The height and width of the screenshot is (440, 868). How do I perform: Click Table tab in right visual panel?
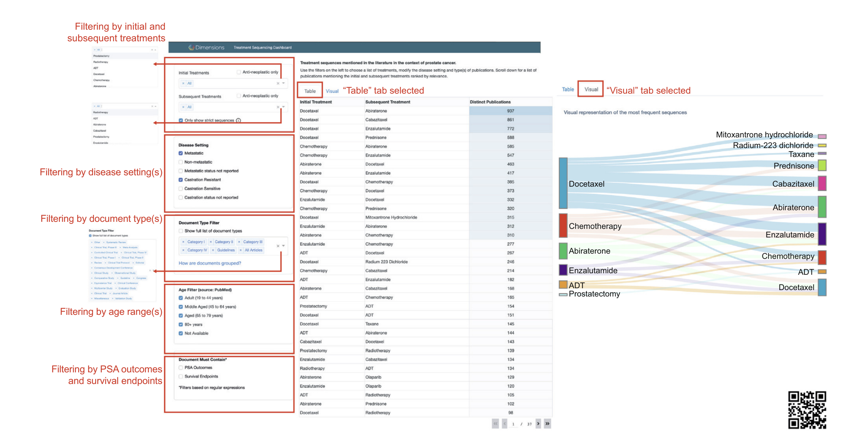point(568,89)
